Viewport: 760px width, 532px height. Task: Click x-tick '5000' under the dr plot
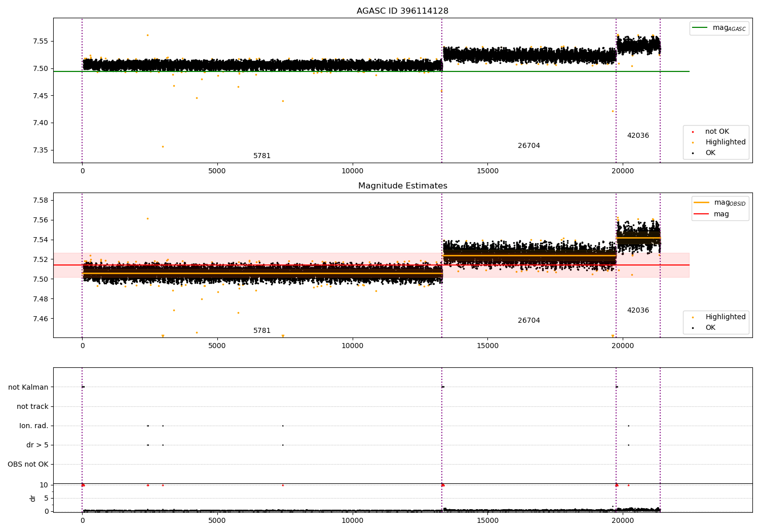tap(217, 521)
